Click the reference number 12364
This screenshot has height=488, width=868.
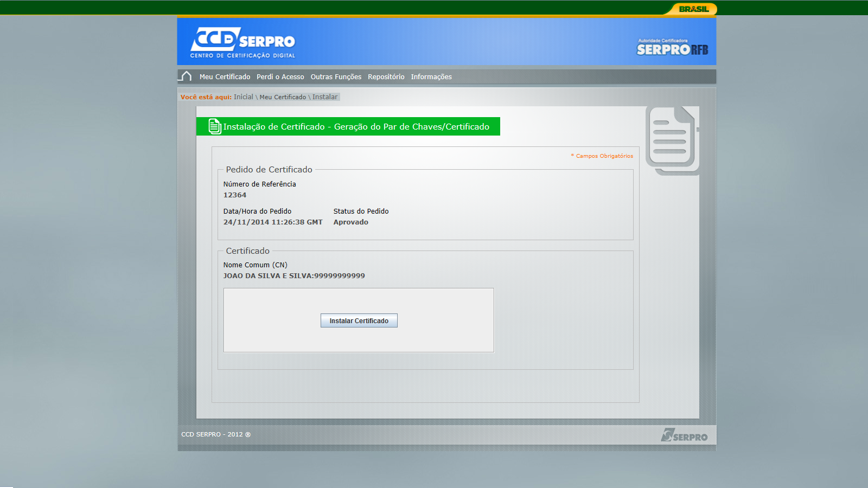tap(235, 195)
